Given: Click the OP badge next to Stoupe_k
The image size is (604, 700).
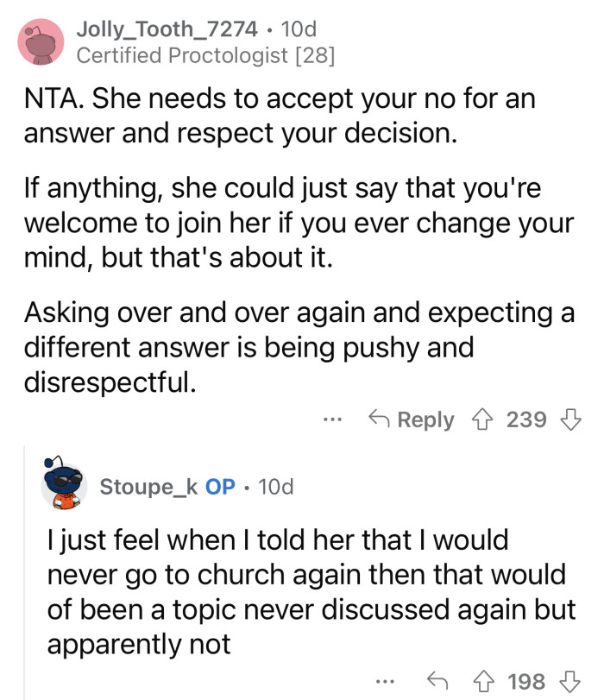Looking at the screenshot, I should pos(221,486).
